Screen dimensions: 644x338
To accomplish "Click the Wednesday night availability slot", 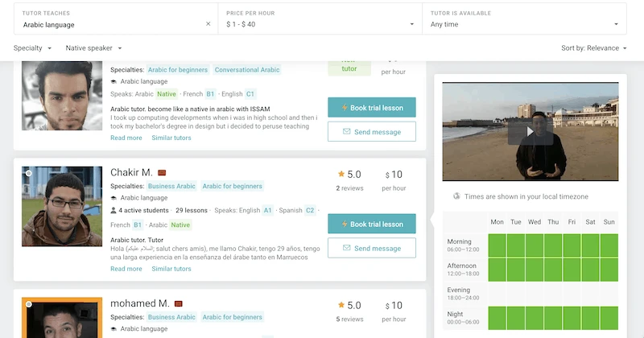I will tap(535, 318).
